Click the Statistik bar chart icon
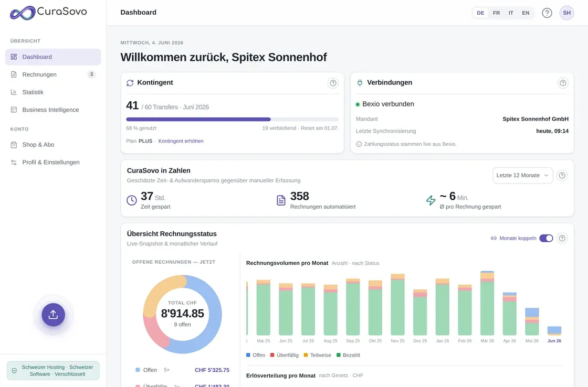The width and height of the screenshot is (588, 387). (14, 92)
